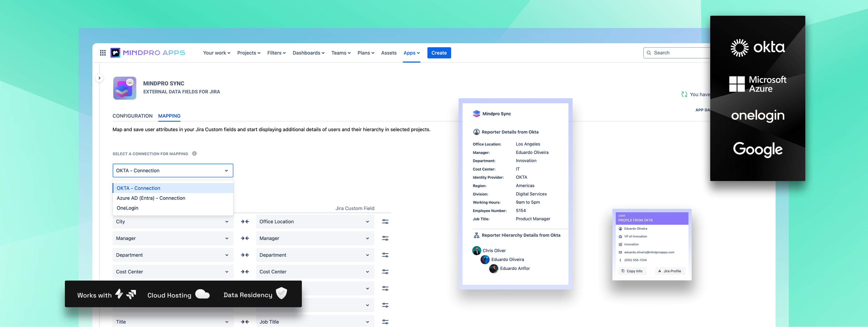Click the Copy Info button
868x327 pixels.
pos(632,271)
